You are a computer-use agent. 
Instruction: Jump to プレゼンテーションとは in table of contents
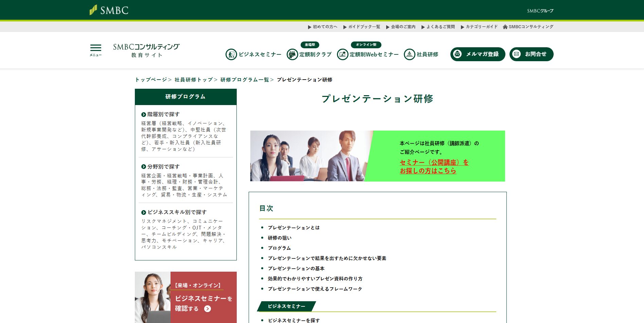tap(293, 228)
